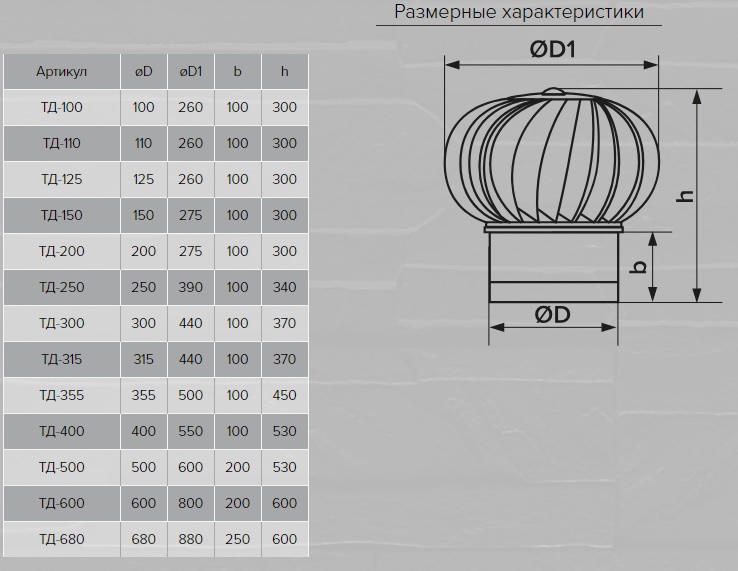
Task: Select the ТД-250 article cell
Action: click(x=62, y=287)
